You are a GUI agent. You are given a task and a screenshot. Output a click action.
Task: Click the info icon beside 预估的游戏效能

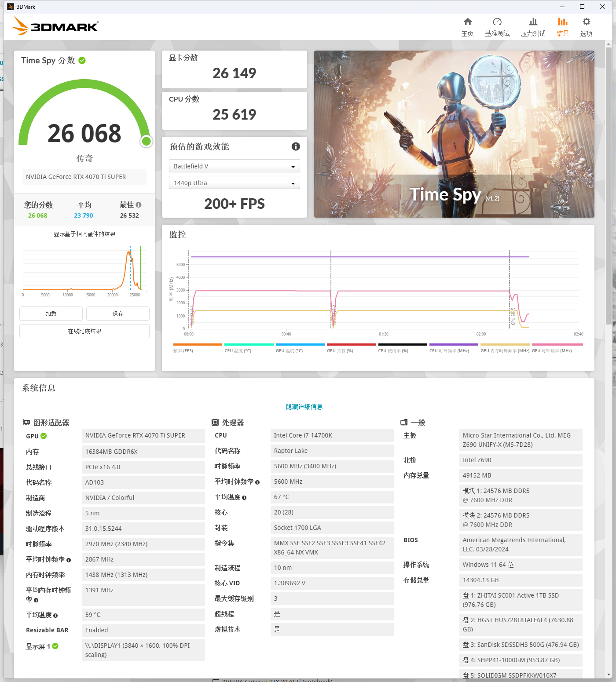pyautogui.click(x=296, y=146)
